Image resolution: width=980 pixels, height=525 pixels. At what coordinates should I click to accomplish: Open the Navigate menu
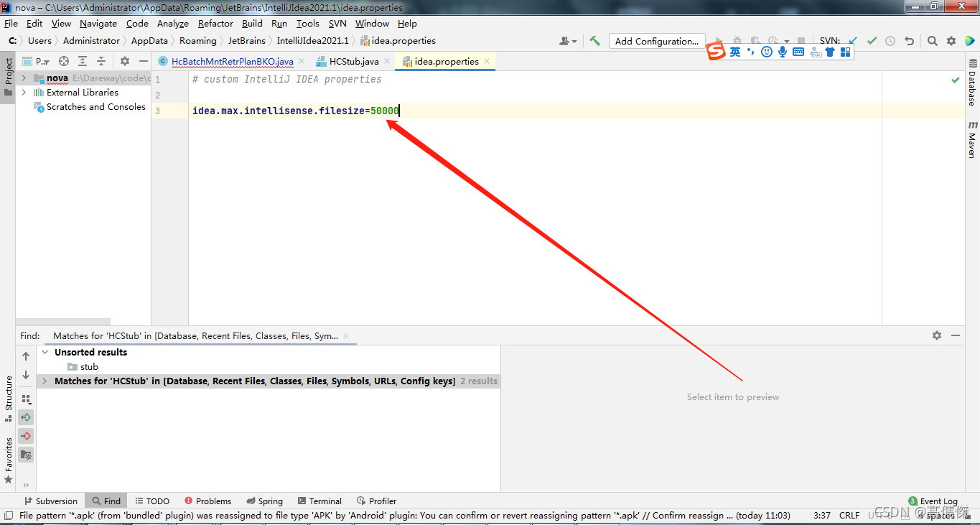98,23
